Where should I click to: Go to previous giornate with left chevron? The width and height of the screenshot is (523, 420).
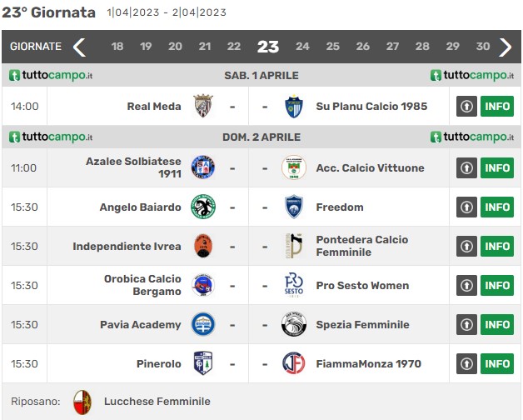[79, 47]
